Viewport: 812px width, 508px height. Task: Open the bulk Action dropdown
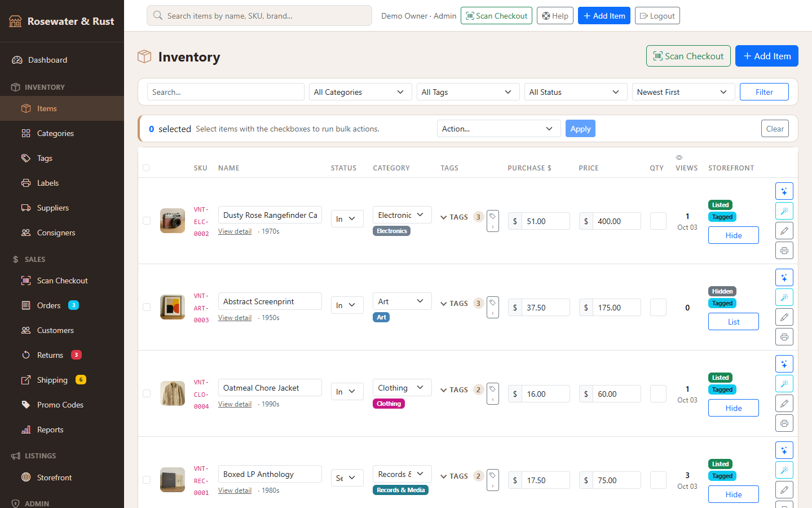498,129
